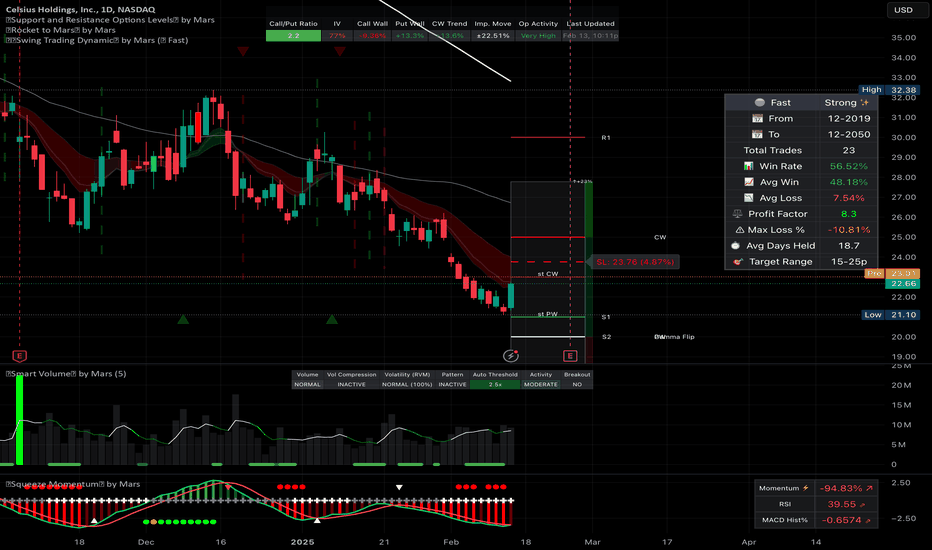Select the Celsius Holdings, Inc. chart title
The image size is (932, 550).
tap(80, 10)
